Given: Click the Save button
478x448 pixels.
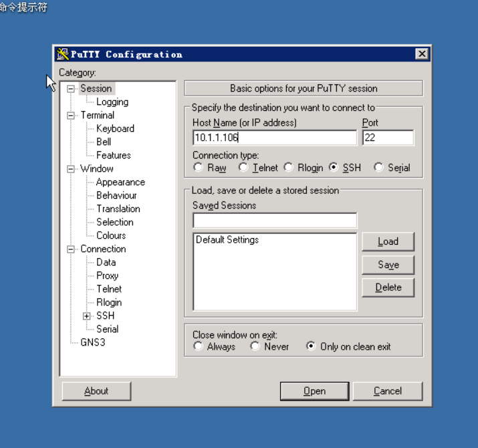Looking at the screenshot, I should pyautogui.click(x=388, y=265).
